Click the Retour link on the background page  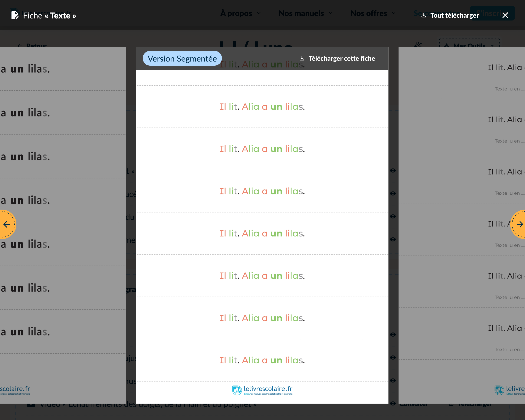32,46
